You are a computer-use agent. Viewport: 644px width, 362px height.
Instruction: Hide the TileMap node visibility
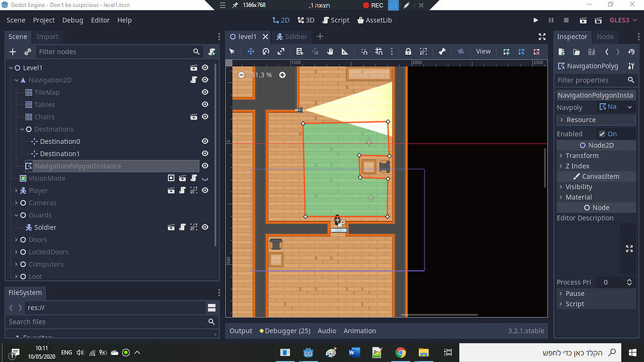[x=204, y=93]
